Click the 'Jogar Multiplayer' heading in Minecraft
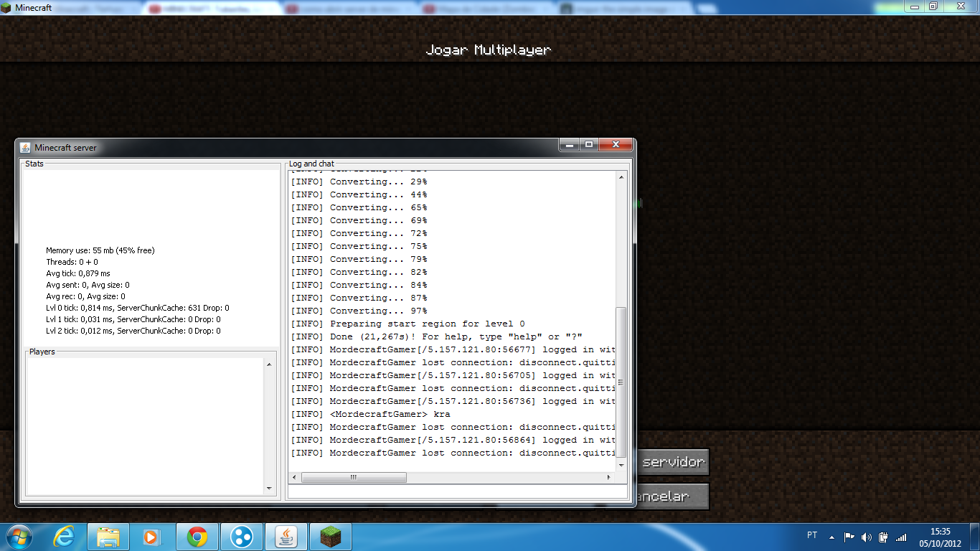The height and width of the screenshot is (551, 980). (489, 50)
